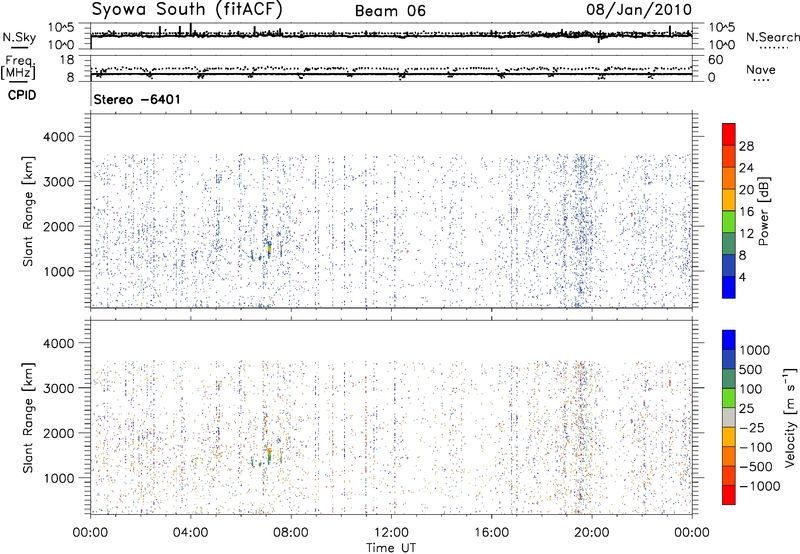Click the '4' label on Power colorbar
The image size is (800, 554).
point(742,277)
